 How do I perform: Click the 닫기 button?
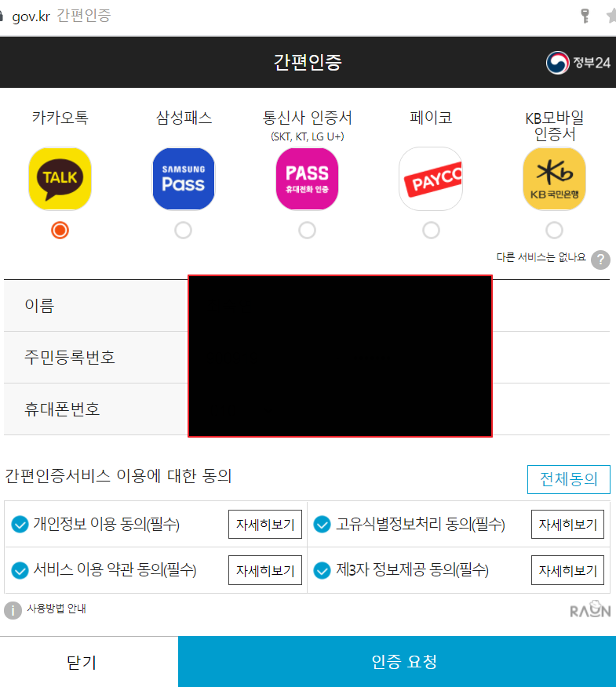89,662
